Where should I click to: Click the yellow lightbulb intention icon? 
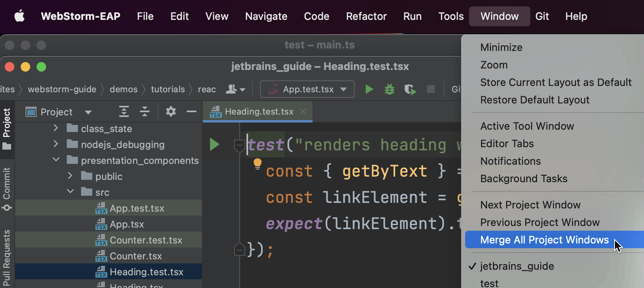[258, 163]
